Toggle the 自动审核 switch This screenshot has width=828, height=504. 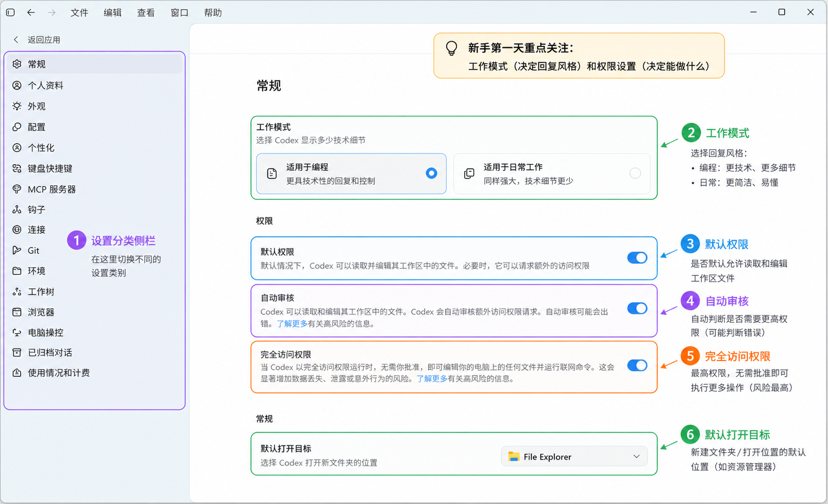click(637, 308)
